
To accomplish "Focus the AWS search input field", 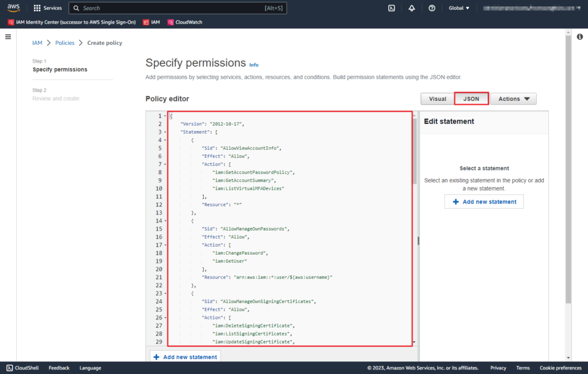I will 178,8.
